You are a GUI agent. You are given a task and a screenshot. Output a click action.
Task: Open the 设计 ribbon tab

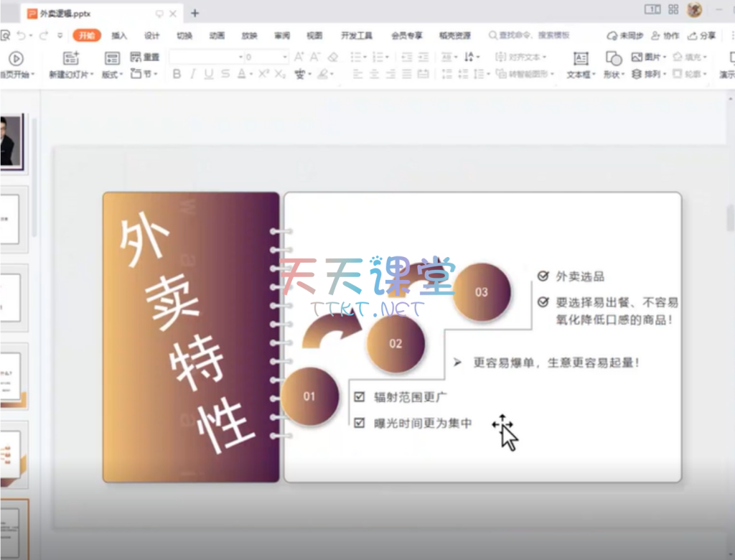coord(151,35)
